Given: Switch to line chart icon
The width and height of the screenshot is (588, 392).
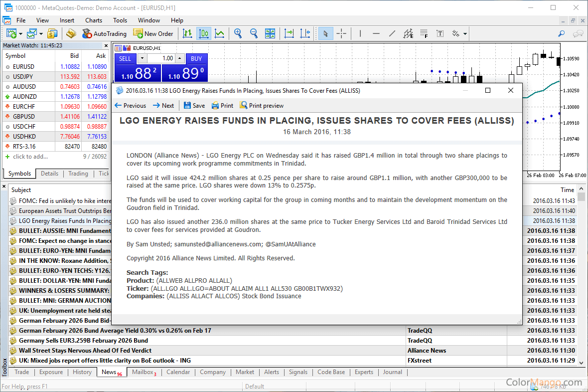Looking at the screenshot, I should coord(219,33).
